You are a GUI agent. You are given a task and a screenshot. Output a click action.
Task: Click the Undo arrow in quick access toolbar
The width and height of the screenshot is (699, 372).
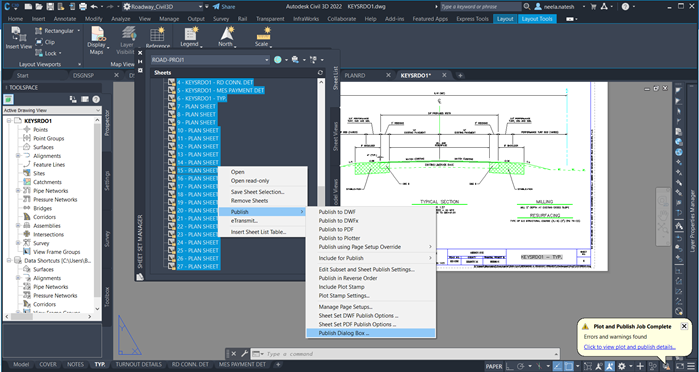[x=94, y=7]
